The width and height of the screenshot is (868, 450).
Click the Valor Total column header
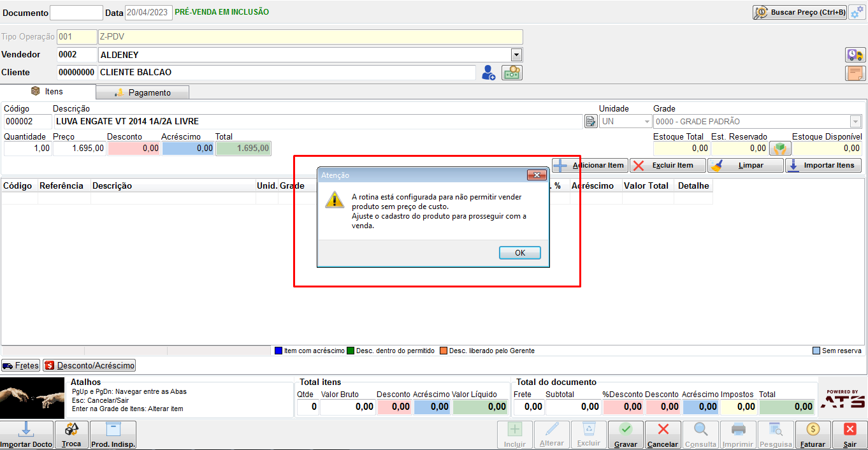pos(647,185)
